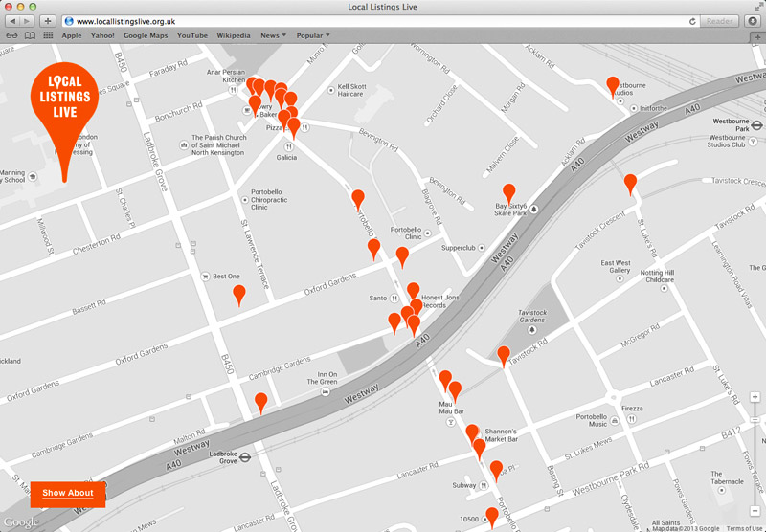Open the YouTube bookmark
The height and width of the screenshot is (532, 766).
click(192, 35)
